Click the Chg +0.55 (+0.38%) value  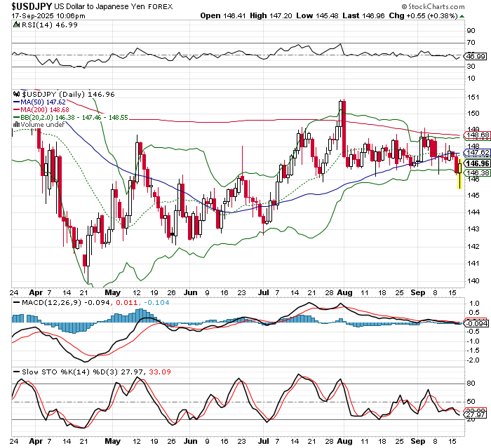click(451, 15)
